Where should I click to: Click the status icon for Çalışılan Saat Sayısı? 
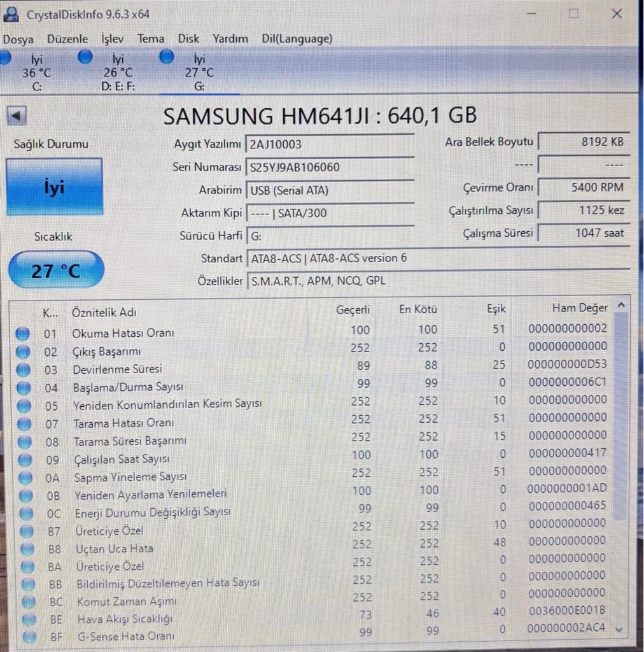tap(25, 460)
